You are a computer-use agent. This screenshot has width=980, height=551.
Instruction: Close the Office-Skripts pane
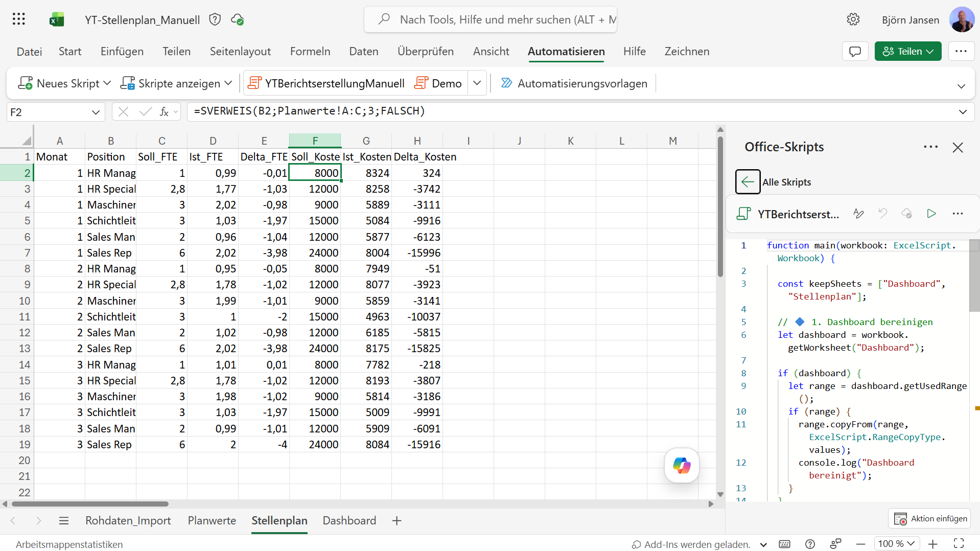pos(958,148)
